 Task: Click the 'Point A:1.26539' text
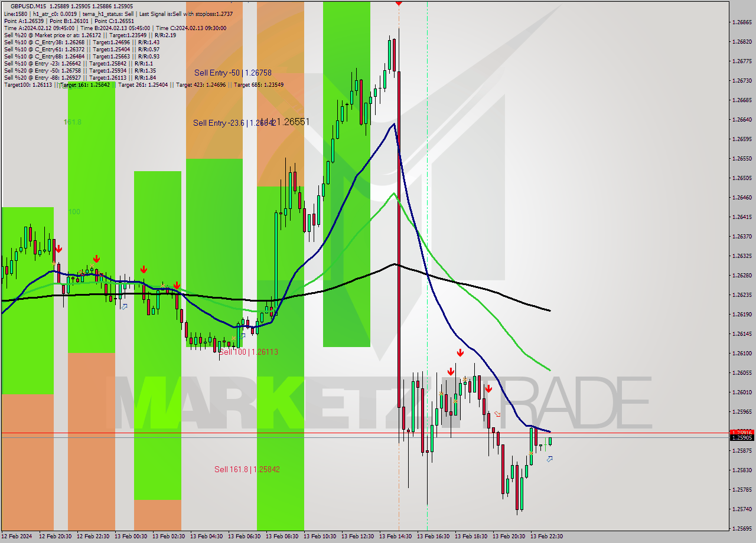coord(24,21)
